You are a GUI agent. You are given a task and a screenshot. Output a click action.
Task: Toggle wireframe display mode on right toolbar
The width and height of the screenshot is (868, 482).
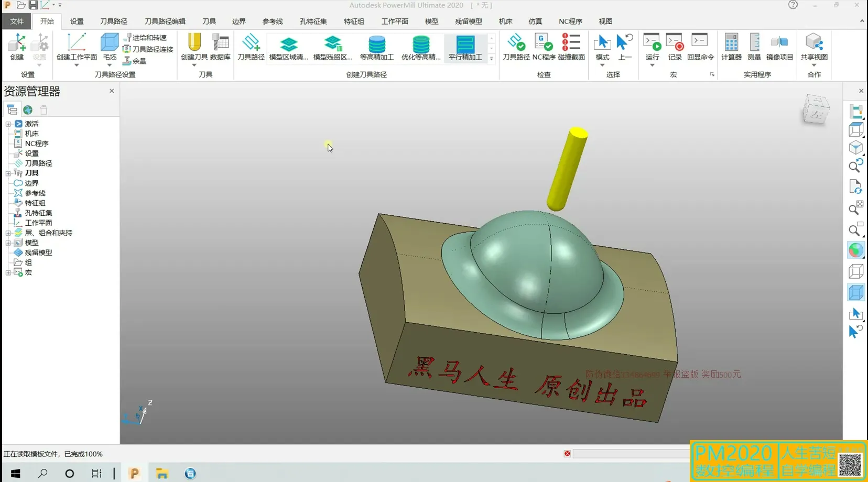pos(856,271)
